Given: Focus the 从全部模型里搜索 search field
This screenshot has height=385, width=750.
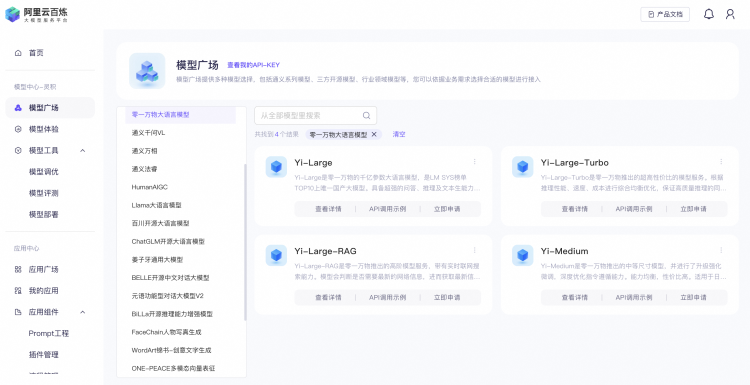Looking at the screenshot, I should coord(315,115).
